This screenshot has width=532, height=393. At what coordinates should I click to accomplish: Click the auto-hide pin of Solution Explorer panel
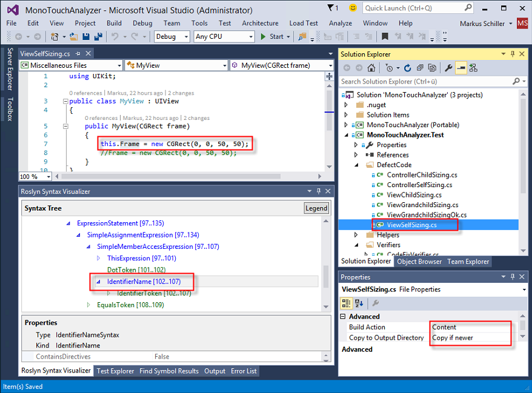[x=513, y=54]
